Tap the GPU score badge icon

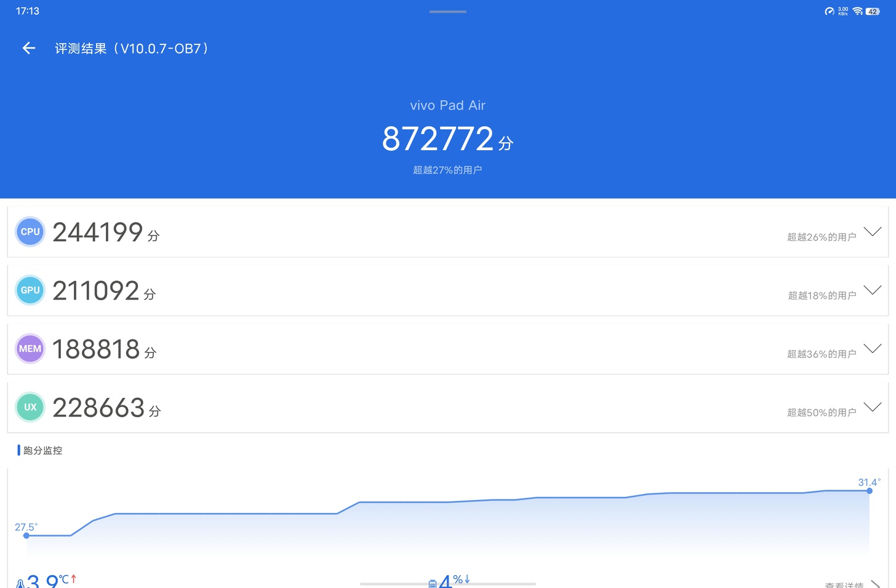pos(30,290)
